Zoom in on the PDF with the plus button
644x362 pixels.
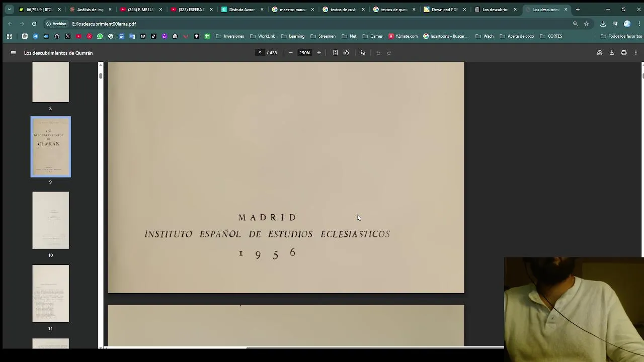point(319,53)
